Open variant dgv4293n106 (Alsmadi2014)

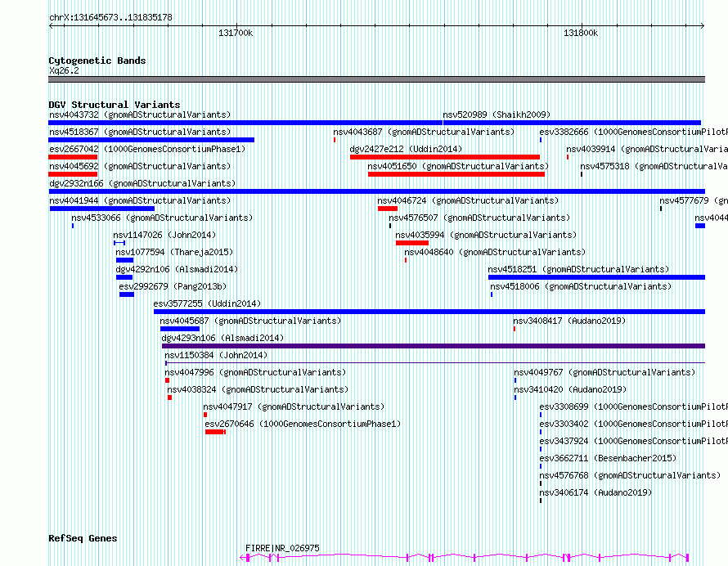click(222, 338)
